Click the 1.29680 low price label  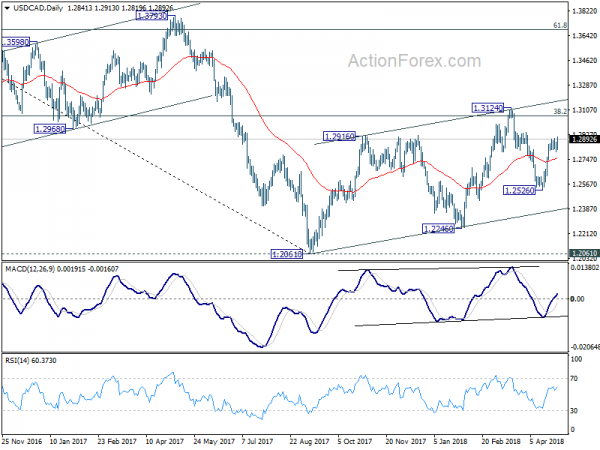[50, 129]
